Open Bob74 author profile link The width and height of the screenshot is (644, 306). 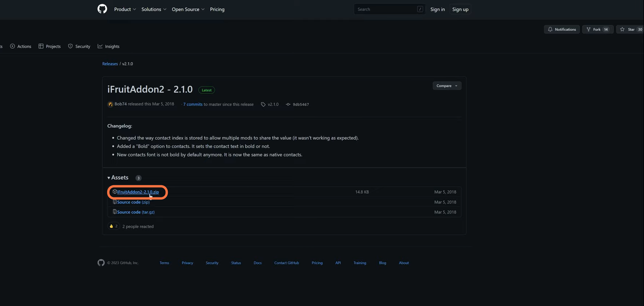click(121, 104)
